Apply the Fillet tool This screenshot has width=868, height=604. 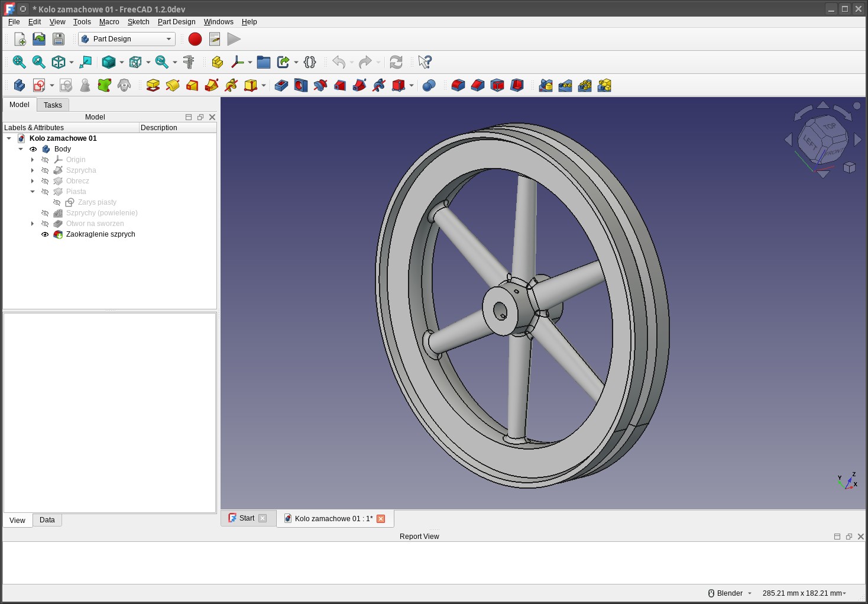[x=458, y=86]
